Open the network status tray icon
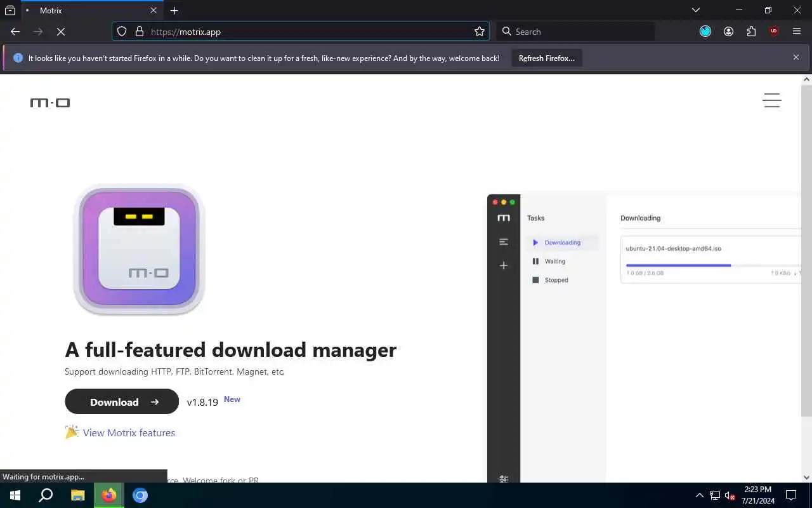This screenshot has height=508, width=812. tap(715, 495)
